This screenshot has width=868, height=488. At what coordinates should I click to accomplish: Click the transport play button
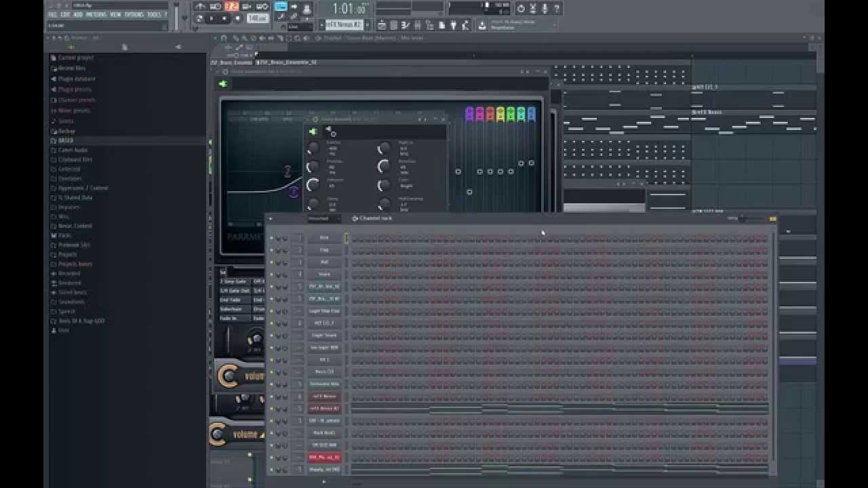212,19
